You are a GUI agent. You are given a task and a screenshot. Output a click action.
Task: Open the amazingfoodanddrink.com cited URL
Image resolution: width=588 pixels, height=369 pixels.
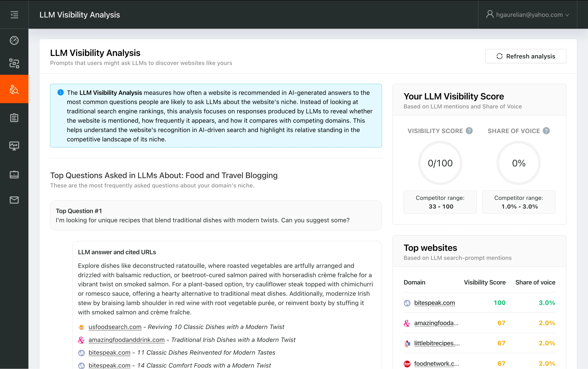click(x=126, y=340)
